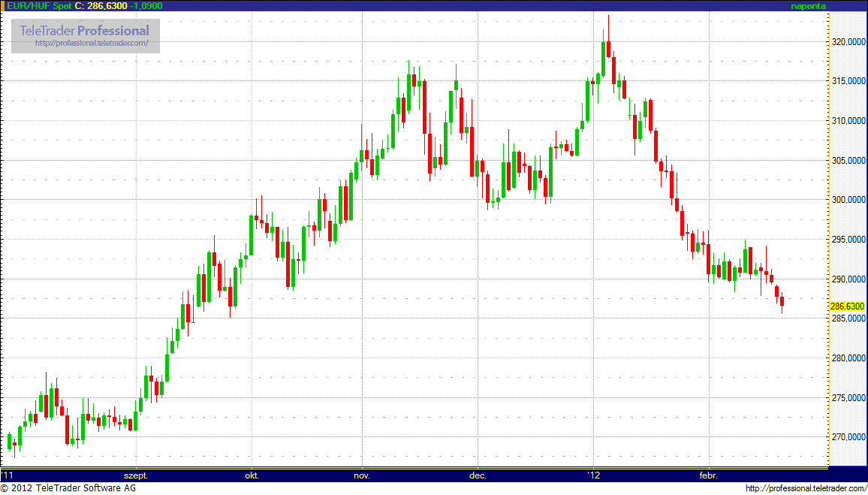The width and height of the screenshot is (868, 495).
Task: Click the 305,0000 price axis label
Action: pos(847,160)
